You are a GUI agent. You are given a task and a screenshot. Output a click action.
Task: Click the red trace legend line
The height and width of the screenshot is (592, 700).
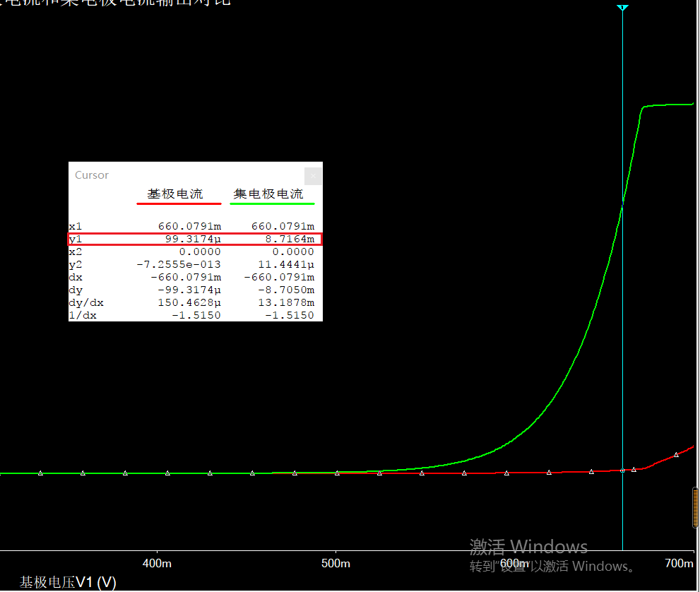(x=179, y=203)
